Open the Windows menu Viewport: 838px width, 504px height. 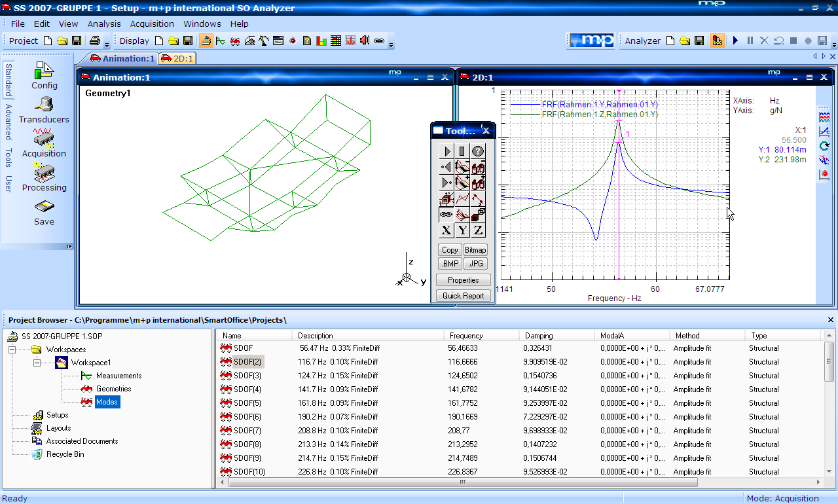[202, 24]
